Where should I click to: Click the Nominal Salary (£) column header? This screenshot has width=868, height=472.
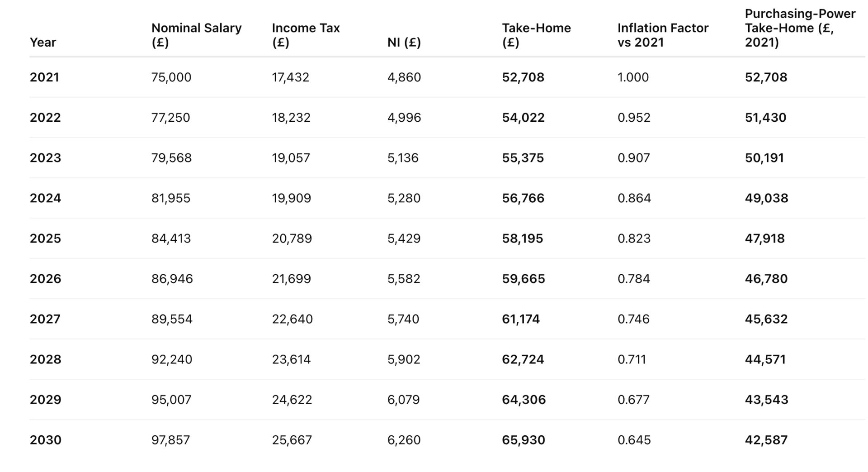196,35
